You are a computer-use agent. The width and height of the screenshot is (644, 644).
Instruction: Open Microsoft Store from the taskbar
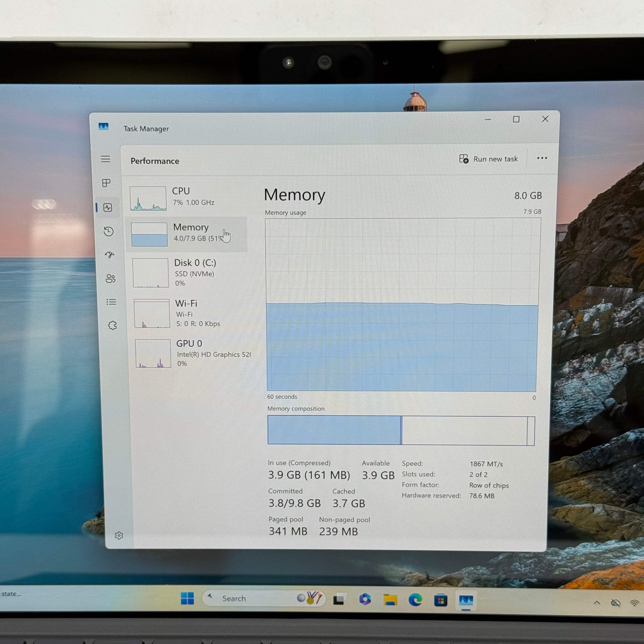point(441,601)
